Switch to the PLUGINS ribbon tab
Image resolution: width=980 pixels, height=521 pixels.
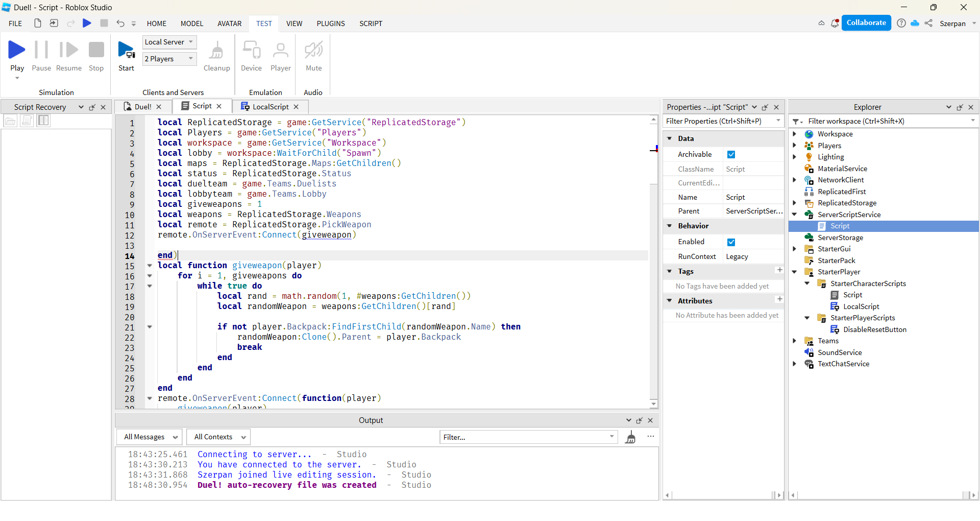(331, 23)
